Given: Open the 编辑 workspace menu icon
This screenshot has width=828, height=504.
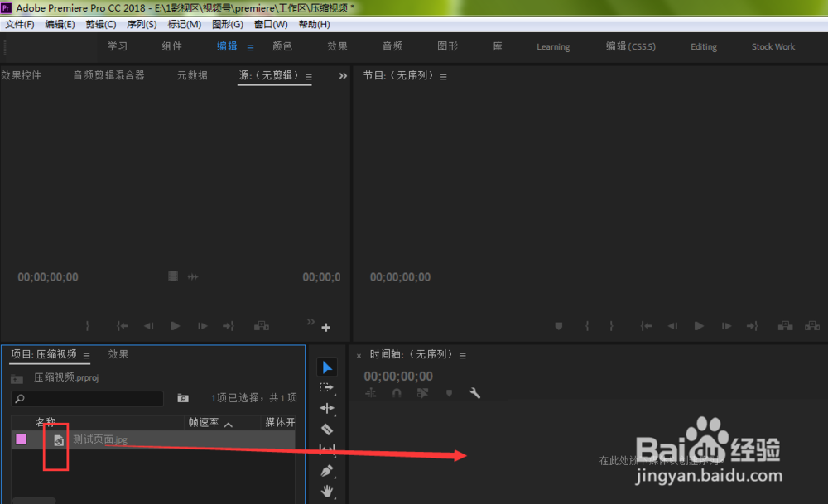Looking at the screenshot, I should [250, 47].
